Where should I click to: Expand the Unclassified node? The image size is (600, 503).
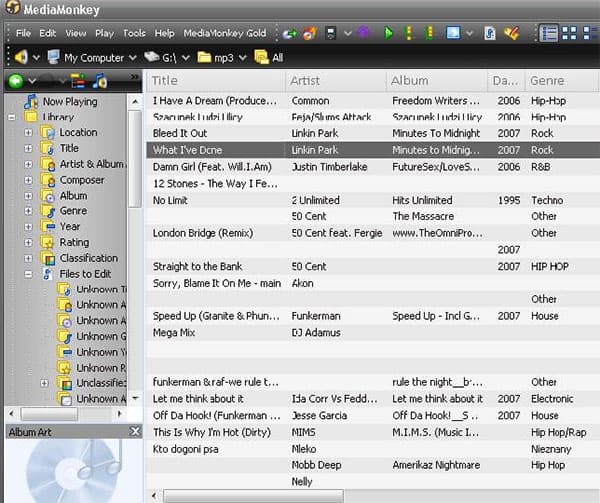click(44, 383)
